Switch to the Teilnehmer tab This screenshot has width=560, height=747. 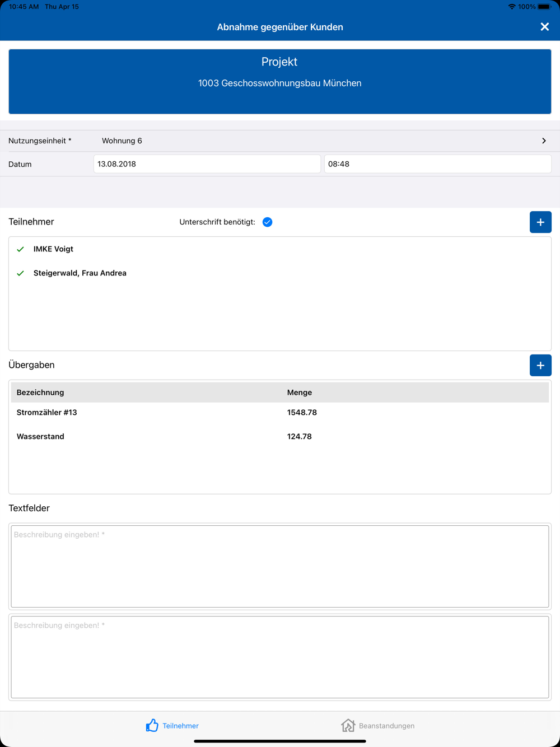(172, 726)
